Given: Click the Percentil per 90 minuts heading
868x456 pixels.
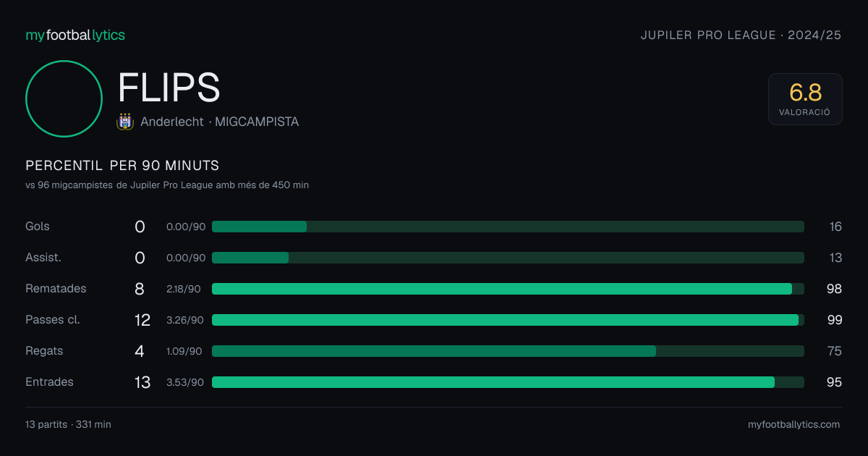Looking at the screenshot, I should click(122, 165).
